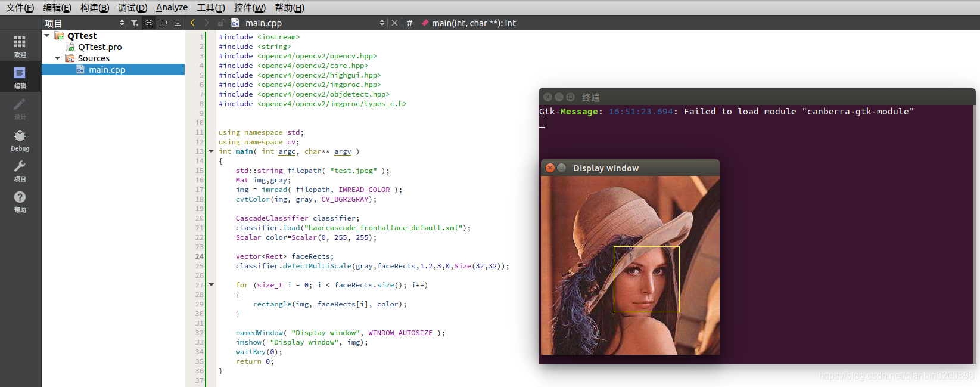
Task: Collapse the Sources folder node
Action: click(x=58, y=58)
